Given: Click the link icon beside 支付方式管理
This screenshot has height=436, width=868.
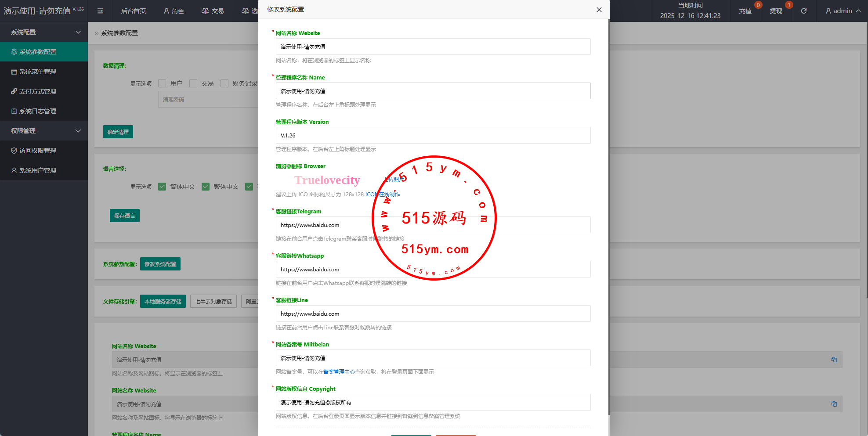Looking at the screenshot, I should tap(14, 91).
